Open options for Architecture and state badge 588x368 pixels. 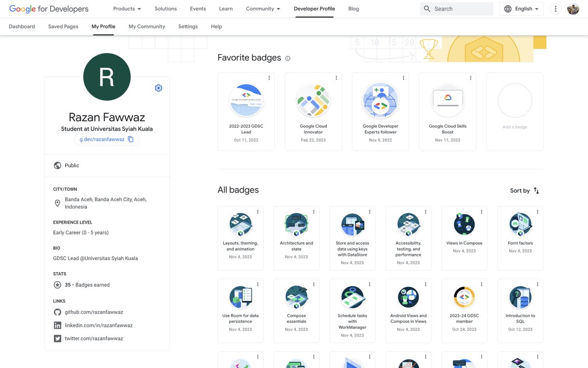pos(314,212)
